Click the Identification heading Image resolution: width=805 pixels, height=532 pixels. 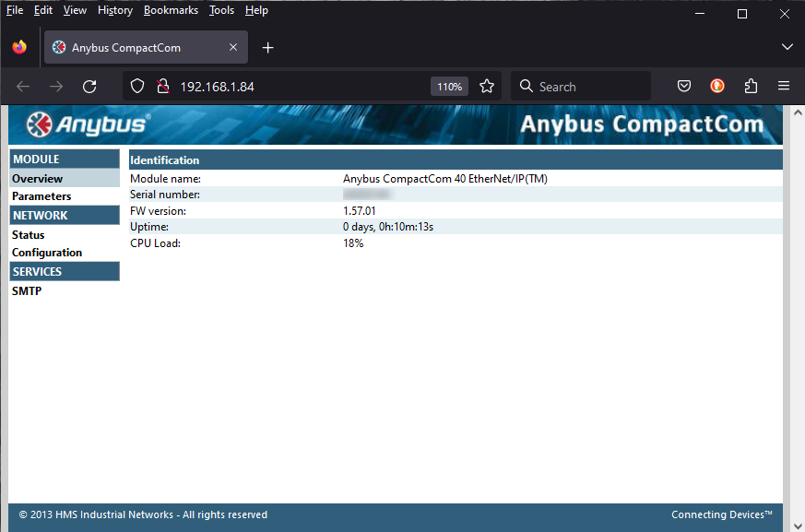tap(165, 160)
